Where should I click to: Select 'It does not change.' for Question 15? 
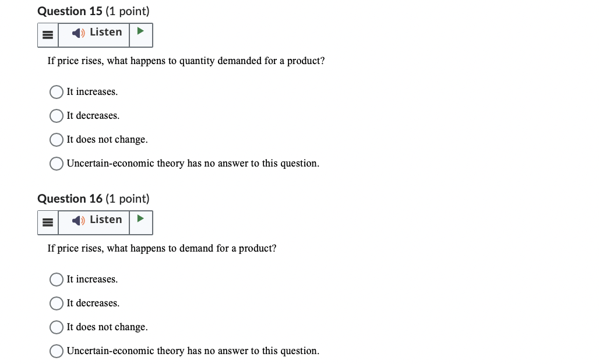coord(56,139)
